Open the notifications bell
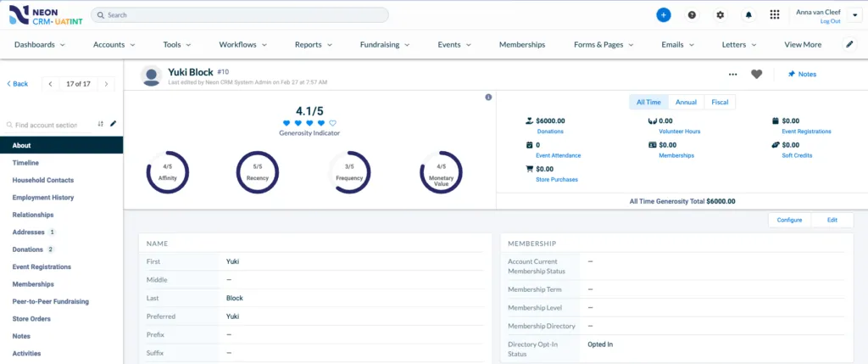 pyautogui.click(x=748, y=15)
